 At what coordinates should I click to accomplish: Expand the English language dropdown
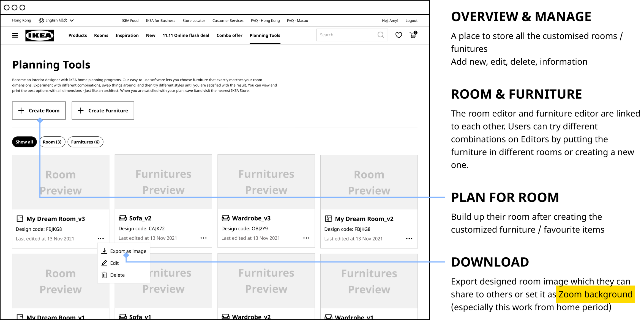coord(56,20)
